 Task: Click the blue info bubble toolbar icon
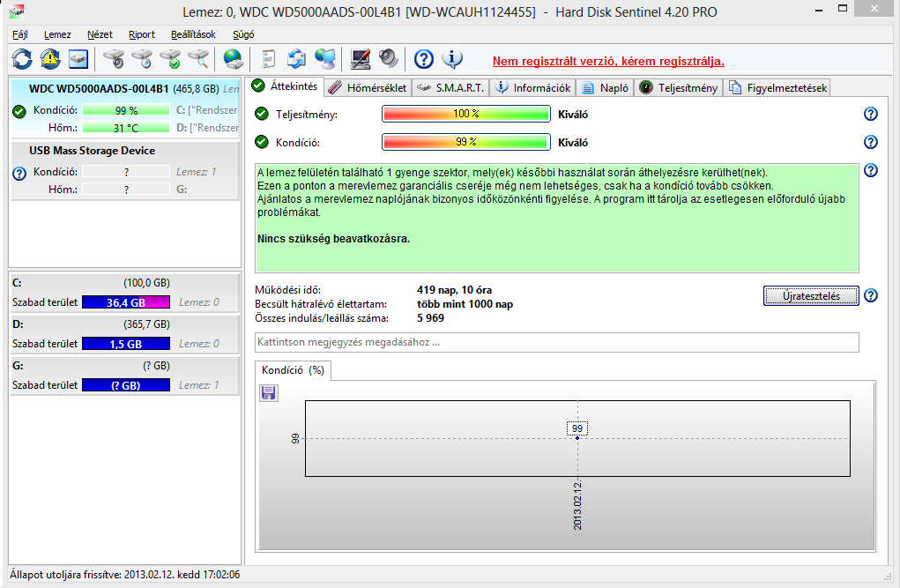[x=451, y=58]
